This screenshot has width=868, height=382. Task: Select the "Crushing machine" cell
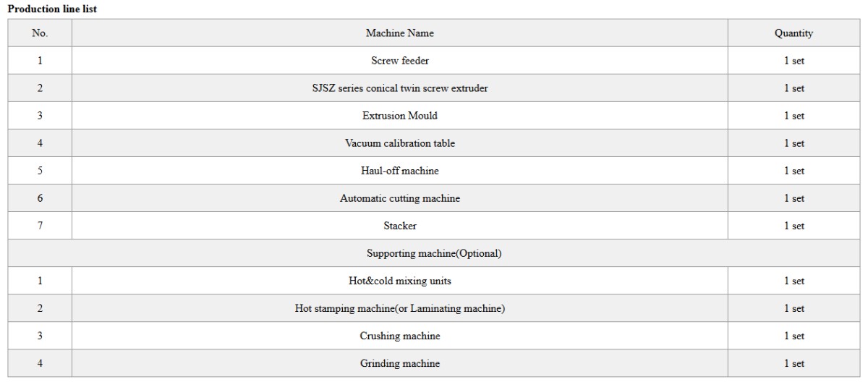coord(400,336)
